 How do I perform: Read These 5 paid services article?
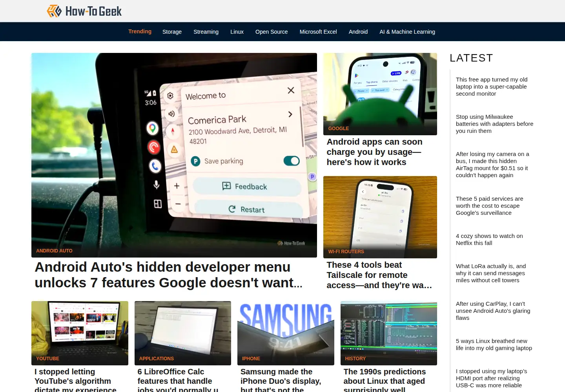point(489,206)
